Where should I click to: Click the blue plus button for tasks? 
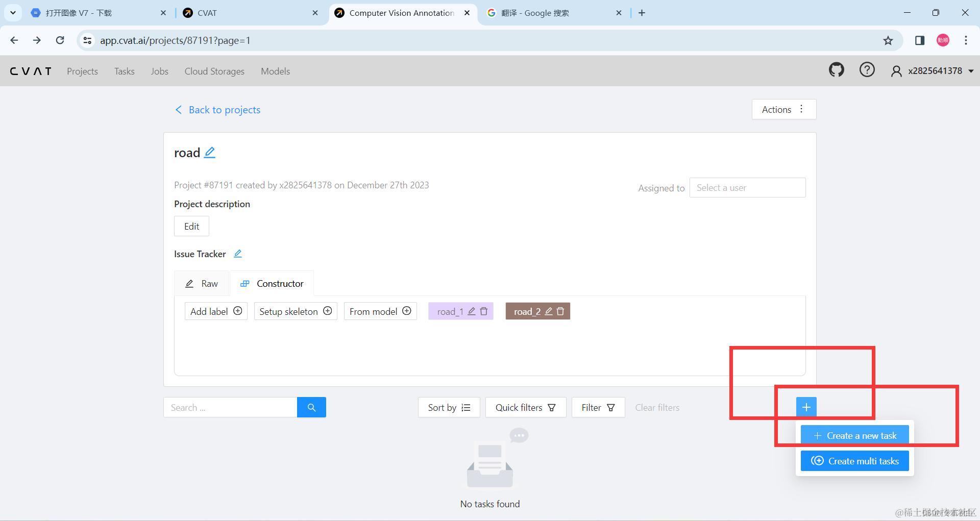(x=806, y=407)
